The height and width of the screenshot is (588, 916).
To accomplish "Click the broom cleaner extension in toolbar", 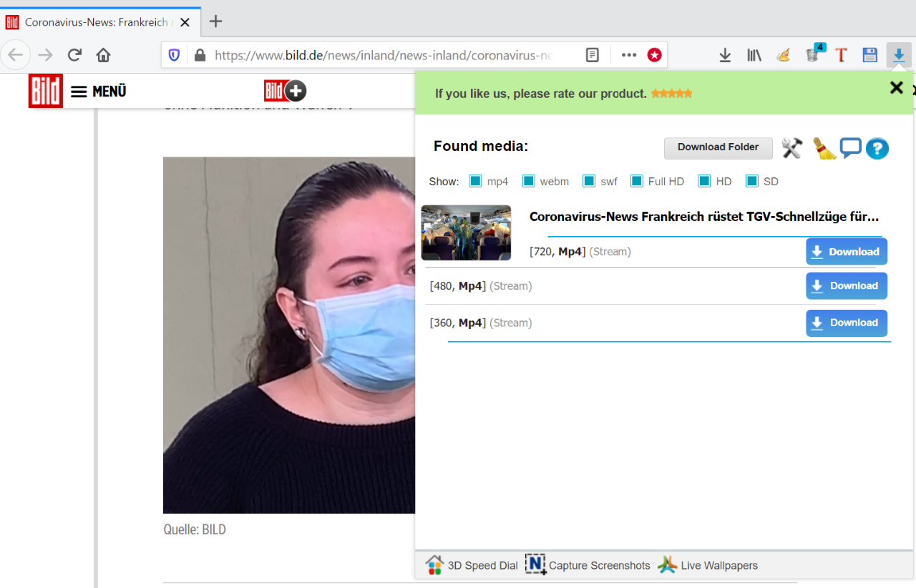I will pyautogui.click(x=784, y=54).
